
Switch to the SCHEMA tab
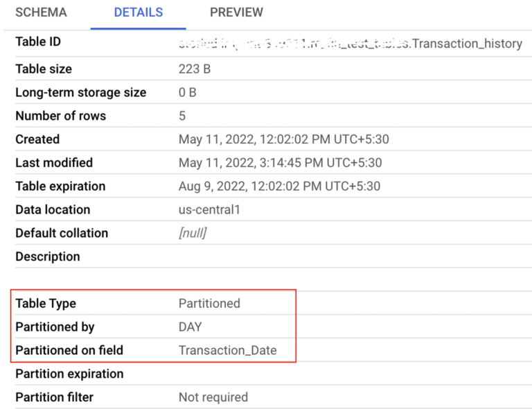41,12
